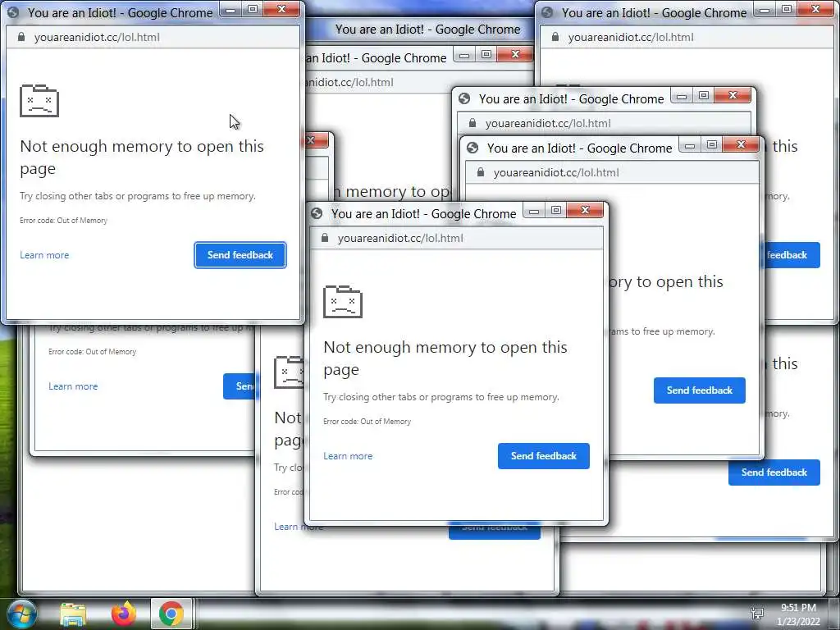Maximize the top-left Chrome window
Image resolution: width=840 pixels, height=630 pixels.
[x=253, y=10]
